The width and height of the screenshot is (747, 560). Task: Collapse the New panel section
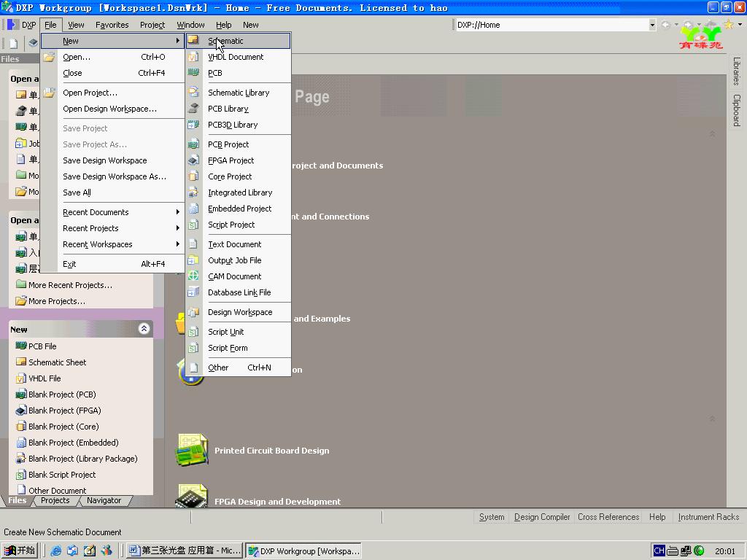[x=144, y=329]
